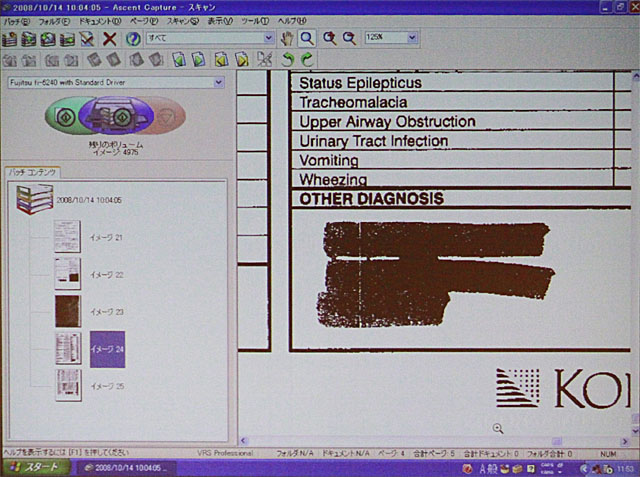Select the plain magnifier zoom tool
640x477 pixels.
(x=307, y=38)
